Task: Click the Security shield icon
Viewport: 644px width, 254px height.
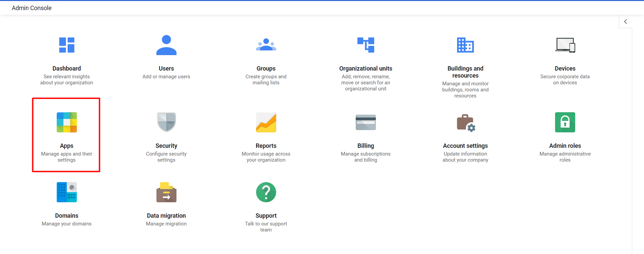Action: 166,122
